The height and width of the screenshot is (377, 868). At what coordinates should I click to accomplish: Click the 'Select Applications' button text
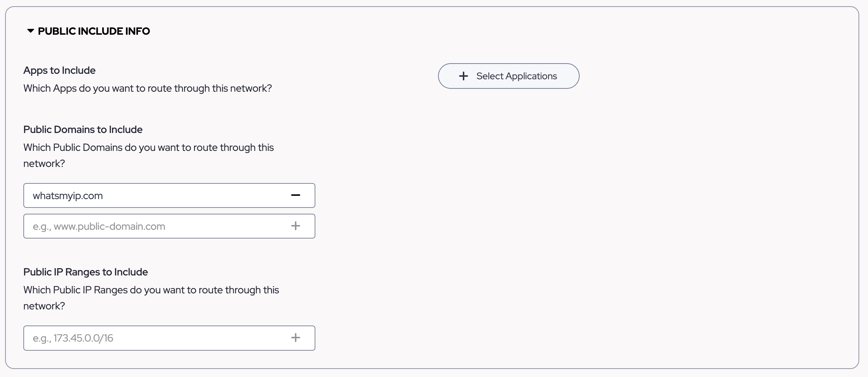[x=516, y=76]
